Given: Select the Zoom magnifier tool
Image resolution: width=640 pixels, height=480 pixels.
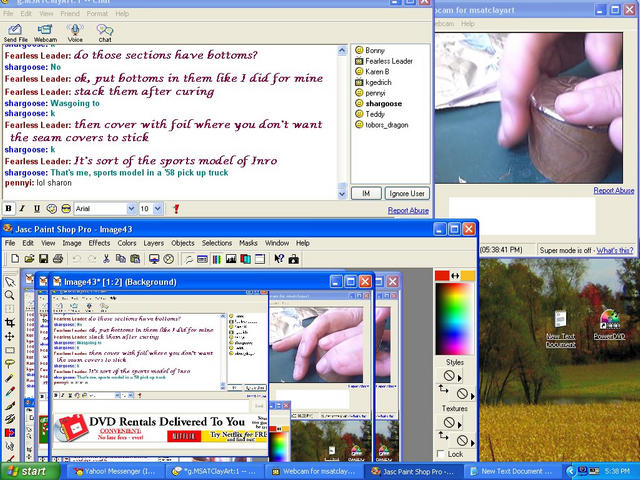Looking at the screenshot, I should [x=10, y=296].
